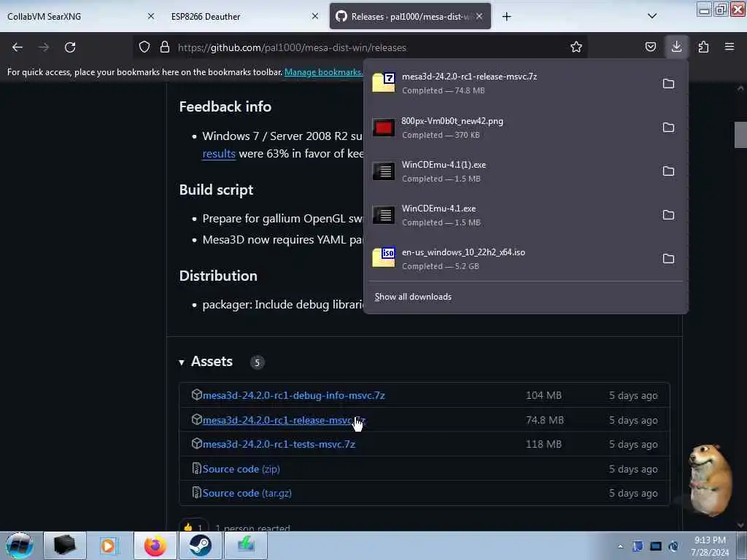This screenshot has width=747, height=560.
Task: Click Show all downloads
Action: point(413,297)
